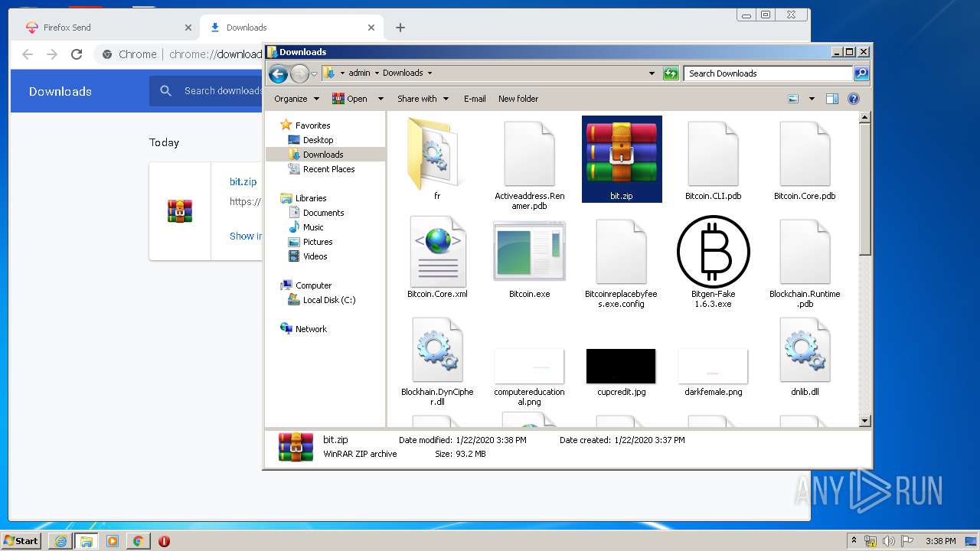Select the fr folder icon
Viewport: 980px width, 551px height.
click(x=436, y=153)
